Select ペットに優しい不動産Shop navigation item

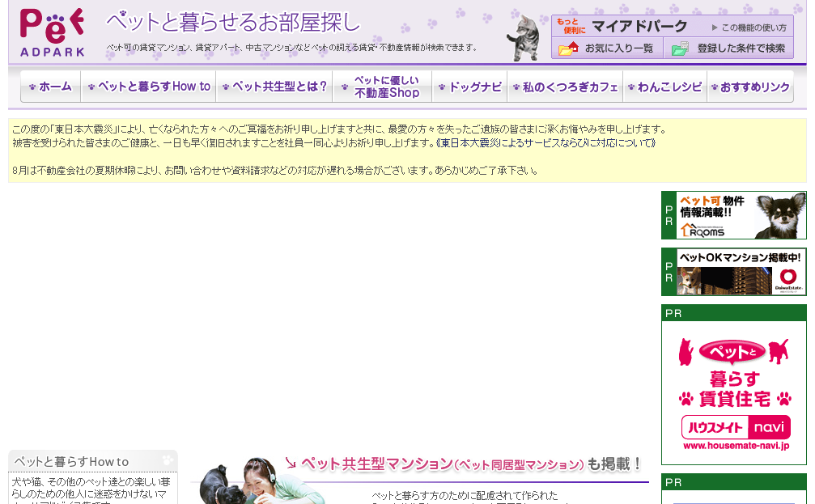(382, 87)
